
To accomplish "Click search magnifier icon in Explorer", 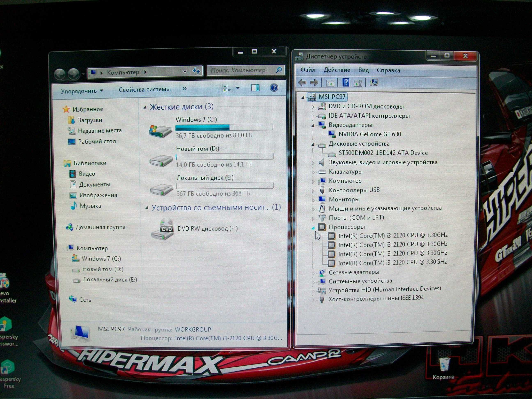I will click(279, 70).
